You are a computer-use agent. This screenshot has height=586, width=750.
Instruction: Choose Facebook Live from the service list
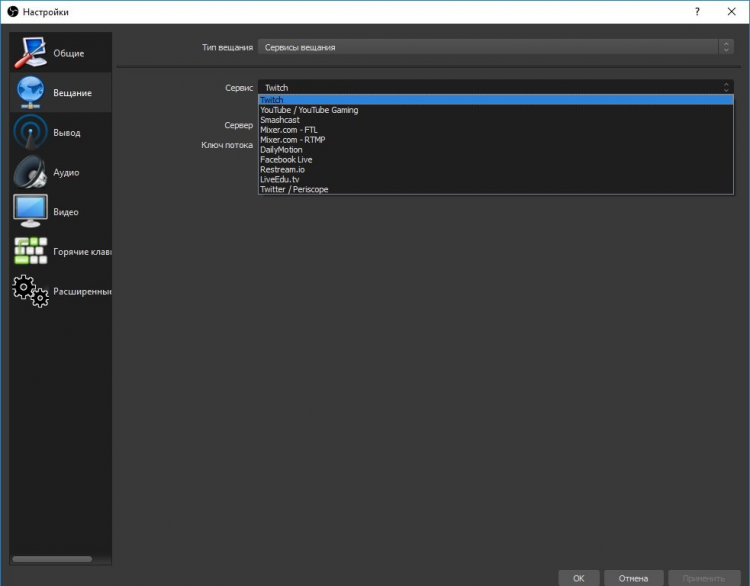click(x=496, y=159)
